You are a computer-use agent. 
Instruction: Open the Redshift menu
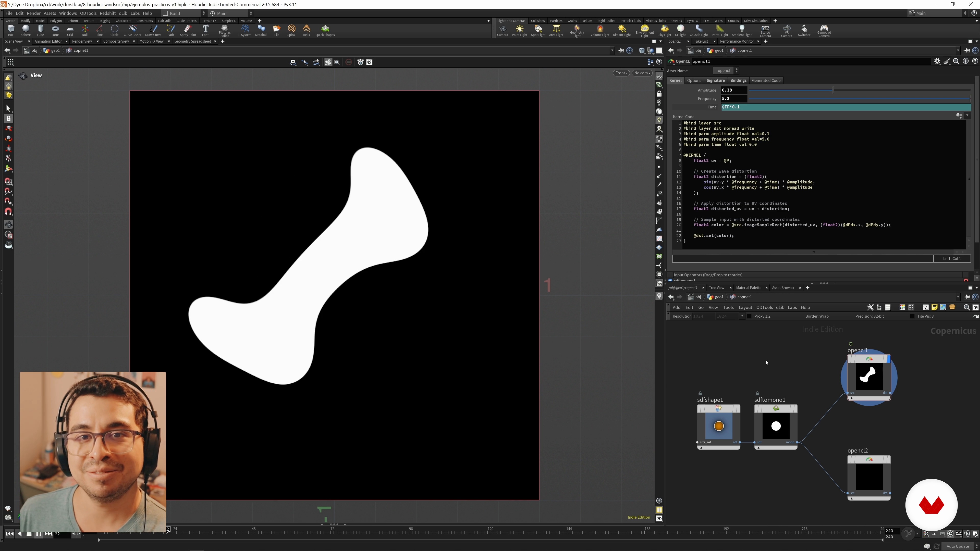tap(107, 13)
